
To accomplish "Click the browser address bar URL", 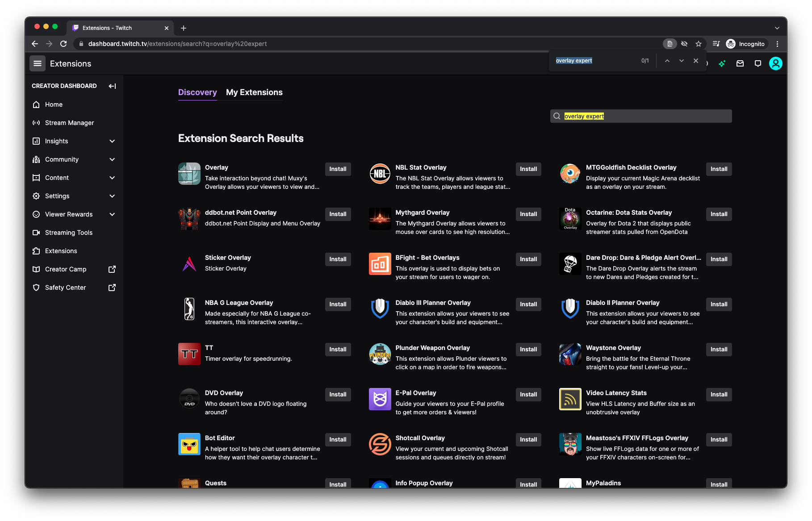I will tap(177, 44).
